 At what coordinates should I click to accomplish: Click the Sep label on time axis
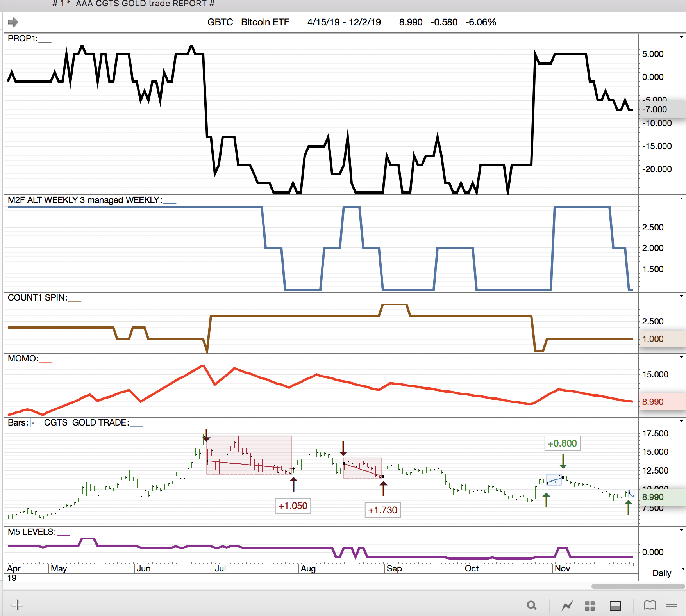[x=394, y=568]
